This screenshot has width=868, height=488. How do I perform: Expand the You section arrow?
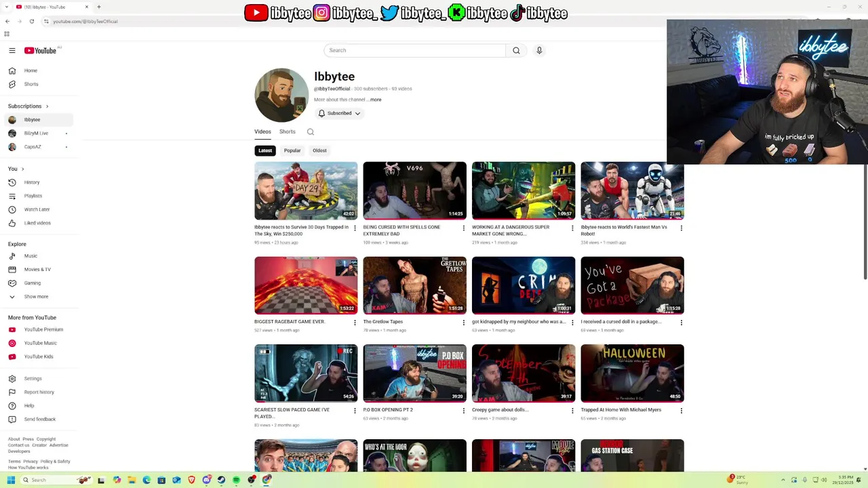tap(22, 169)
